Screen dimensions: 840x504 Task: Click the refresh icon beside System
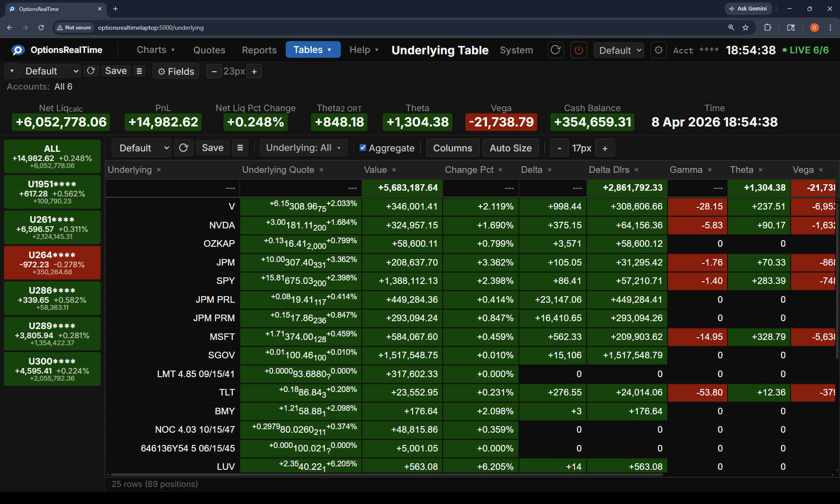[556, 50]
